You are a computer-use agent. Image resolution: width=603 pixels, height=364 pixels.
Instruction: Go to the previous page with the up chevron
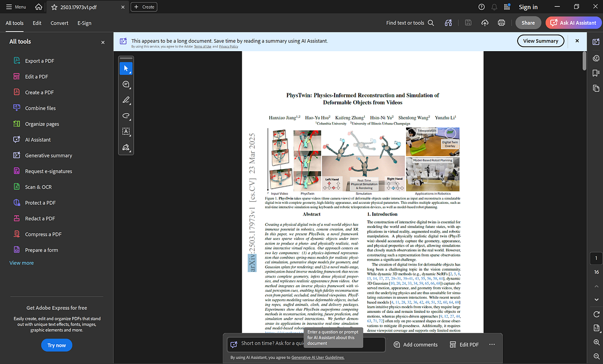[596, 286]
